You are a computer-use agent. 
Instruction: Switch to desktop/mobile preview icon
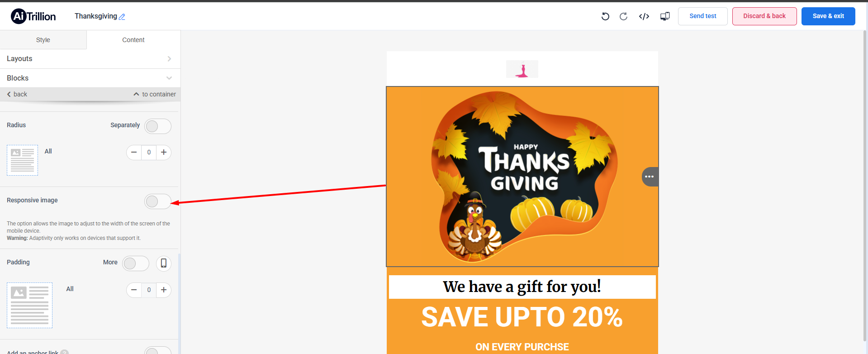(x=665, y=16)
